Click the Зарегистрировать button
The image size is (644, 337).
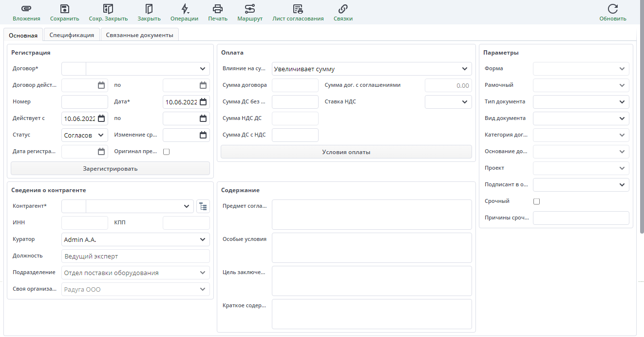click(x=110, y=169)
